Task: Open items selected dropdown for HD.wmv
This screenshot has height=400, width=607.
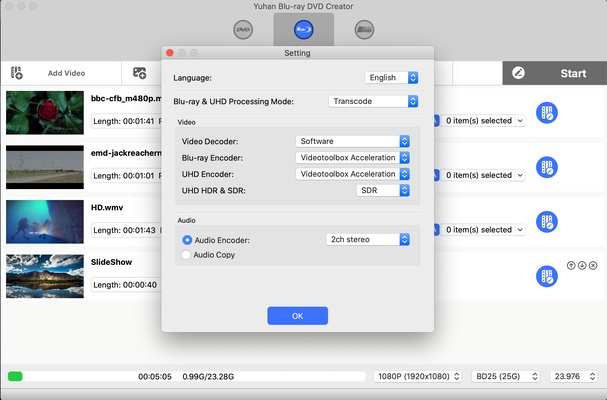Action: 484,230
